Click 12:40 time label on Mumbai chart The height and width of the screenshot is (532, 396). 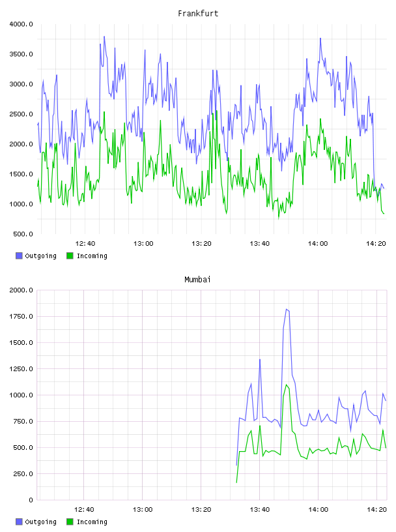(x=84, y=510)
